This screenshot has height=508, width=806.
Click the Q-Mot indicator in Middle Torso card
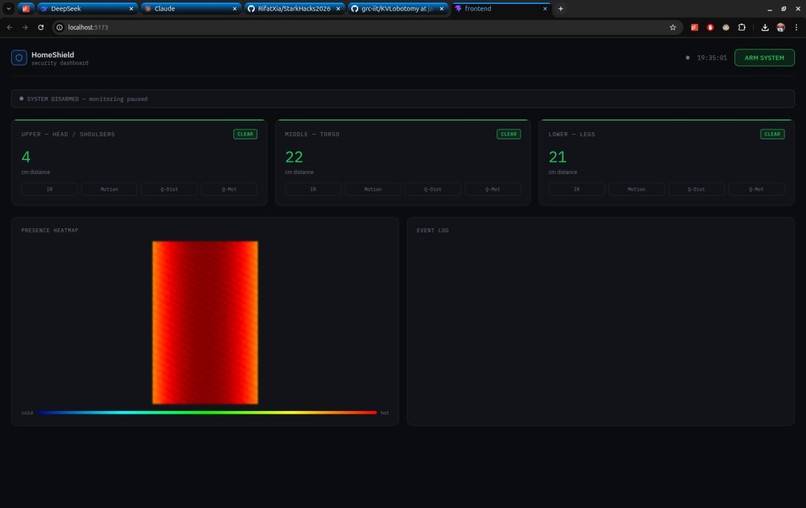[x=493, y=189]
